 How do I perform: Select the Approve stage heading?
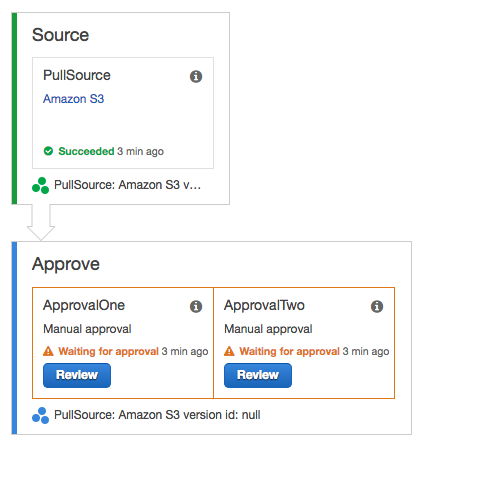(x=66, y=265)
